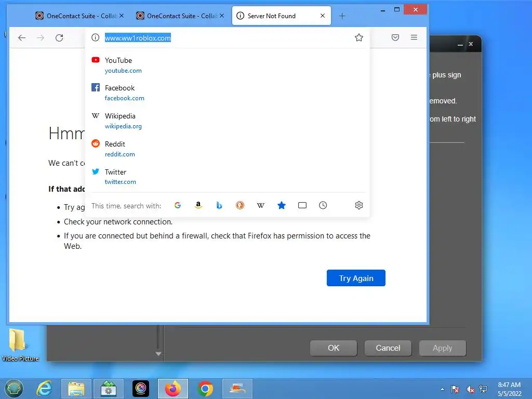Select the Reddit suggestion
This screenshot has width=532, height=399.
(x=228, y=149)
